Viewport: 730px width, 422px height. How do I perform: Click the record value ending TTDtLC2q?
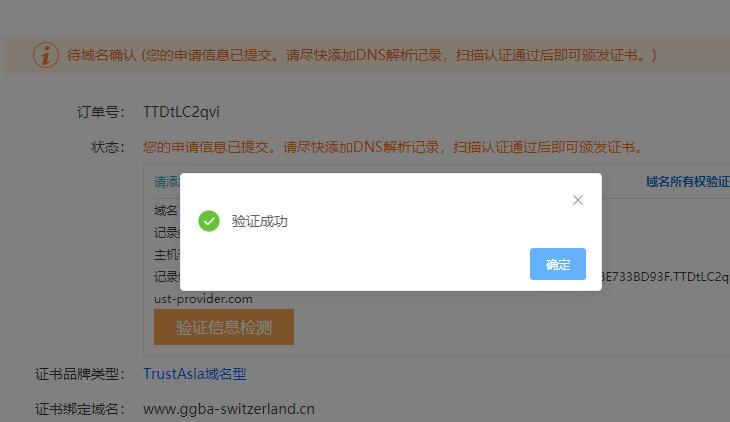(665, 277)
